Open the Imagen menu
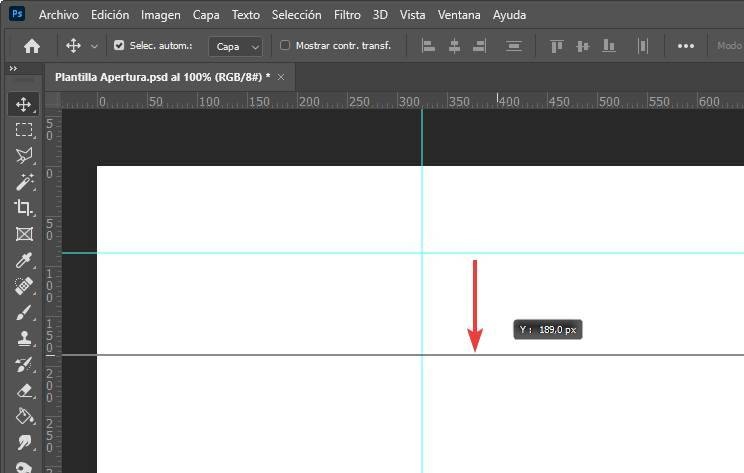 160,15
